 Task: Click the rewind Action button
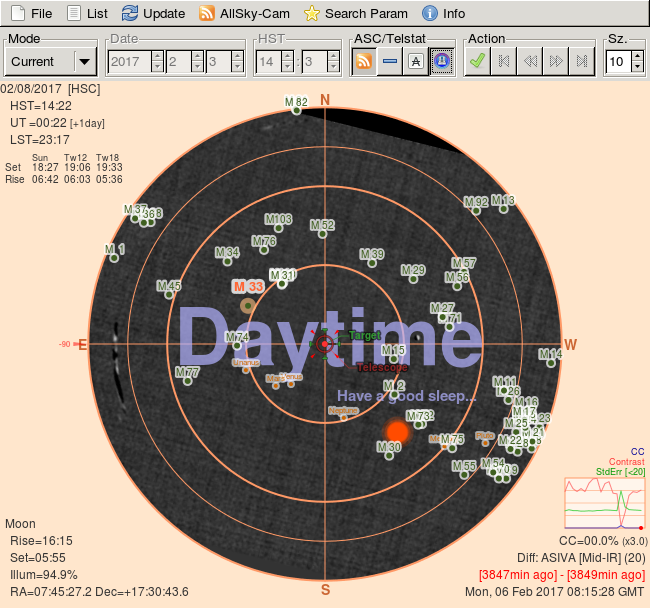[530, 61]
